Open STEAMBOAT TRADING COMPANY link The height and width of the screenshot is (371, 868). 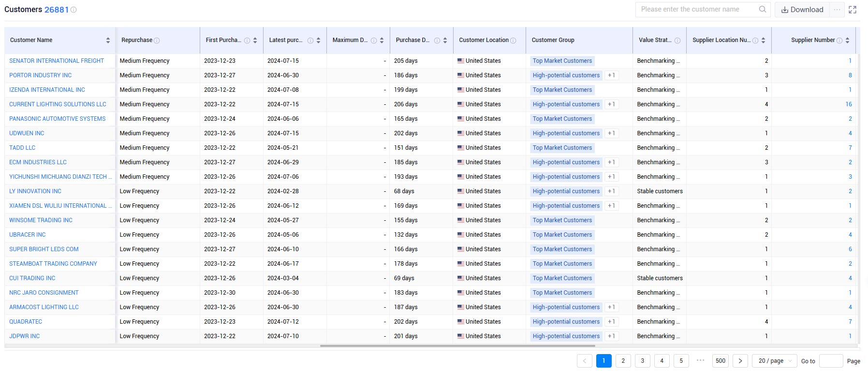pyautogui.click(x=53, y=264)
